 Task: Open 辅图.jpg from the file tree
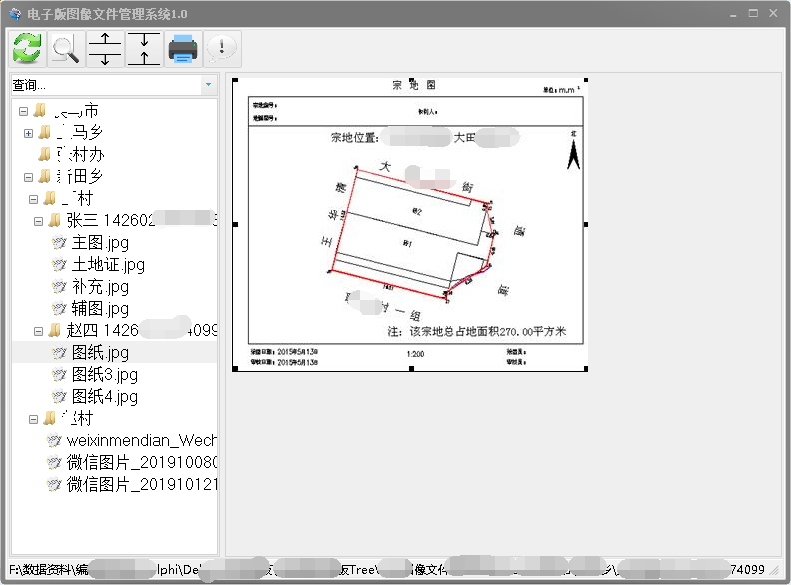[x=100, y=309]
